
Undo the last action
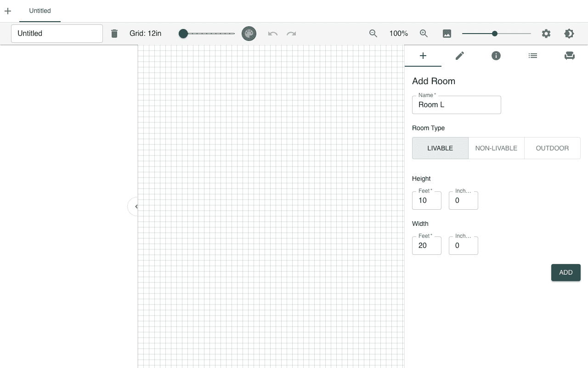(273, 34)
